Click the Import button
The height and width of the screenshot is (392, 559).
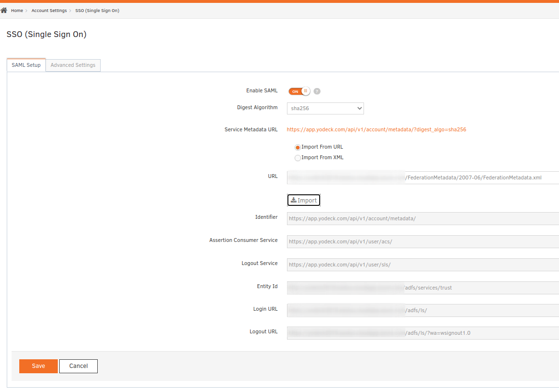304,201
